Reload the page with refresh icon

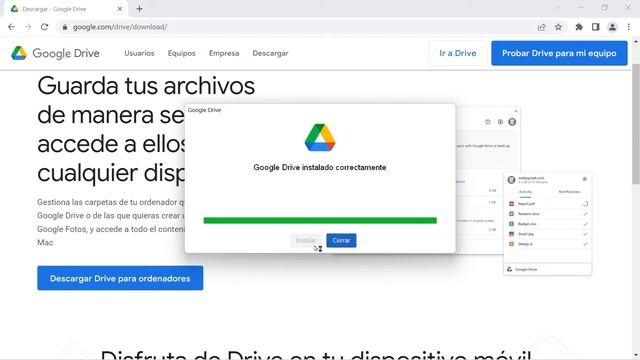(44, 27)
